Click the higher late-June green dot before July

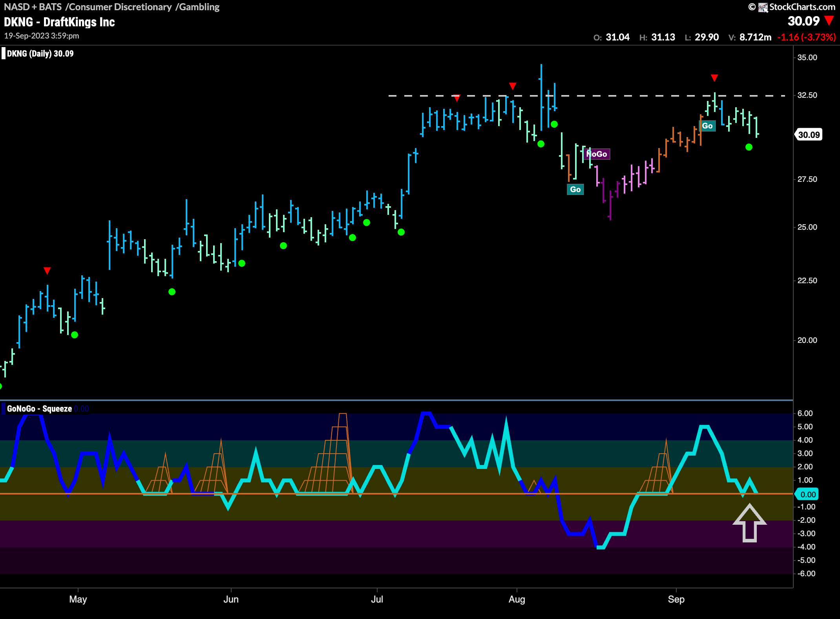[367, 223]
